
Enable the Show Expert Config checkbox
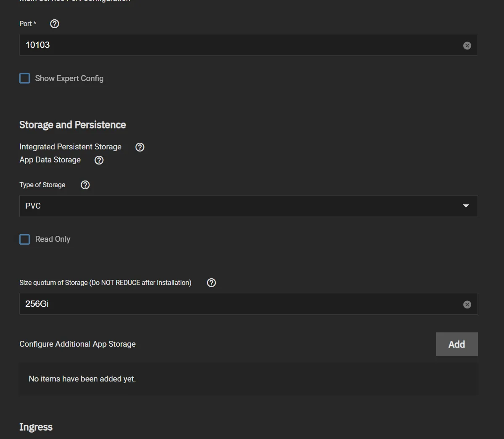coord(24,78)
